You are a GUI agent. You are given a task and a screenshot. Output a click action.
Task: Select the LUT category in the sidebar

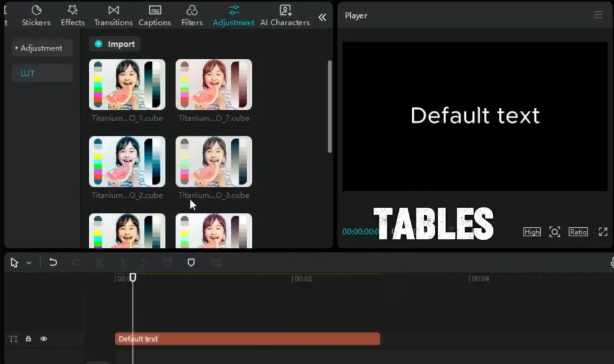pyautogui.click(x=28, y=73)
